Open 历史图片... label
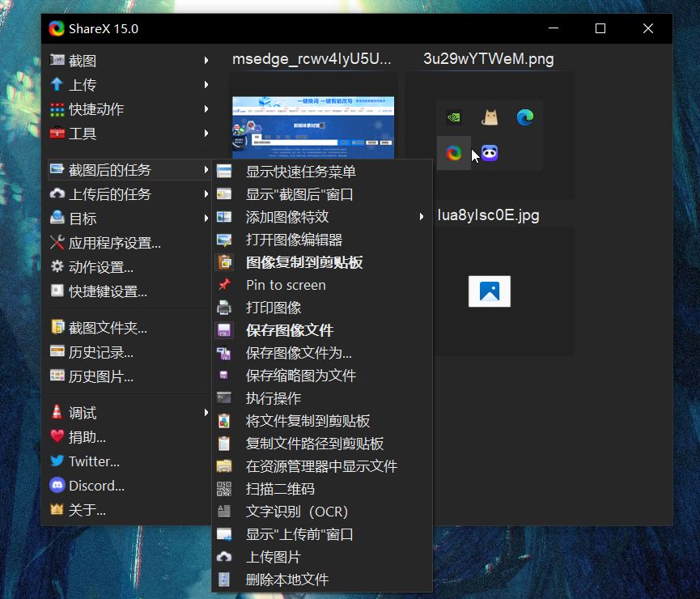 [101, 376]
